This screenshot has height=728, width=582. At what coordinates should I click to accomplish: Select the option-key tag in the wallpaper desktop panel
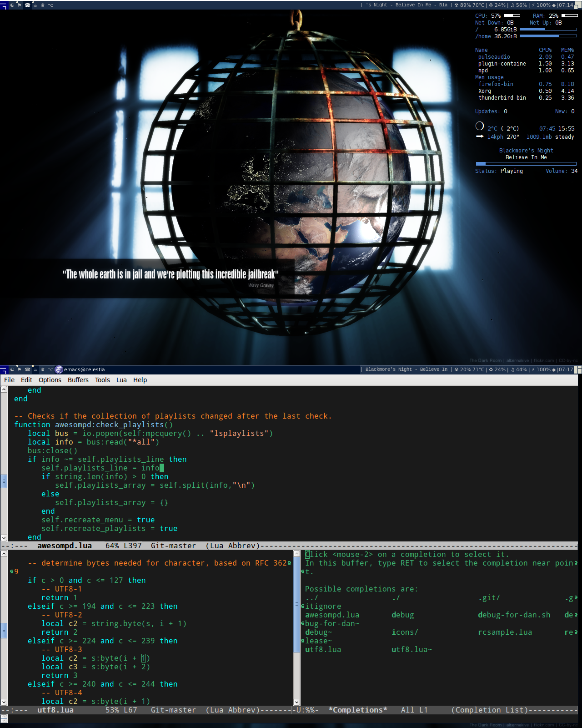(x=50, y=5)
